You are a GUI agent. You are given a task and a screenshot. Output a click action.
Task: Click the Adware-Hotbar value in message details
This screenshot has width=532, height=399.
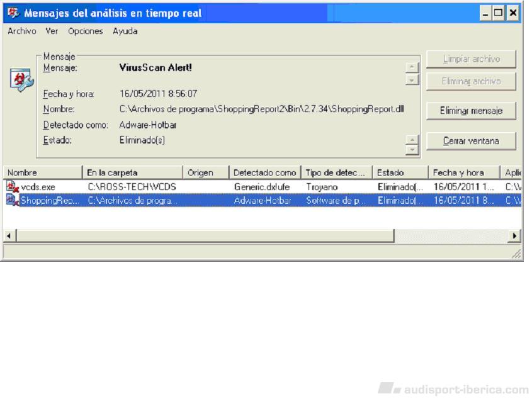click(148, 125)
